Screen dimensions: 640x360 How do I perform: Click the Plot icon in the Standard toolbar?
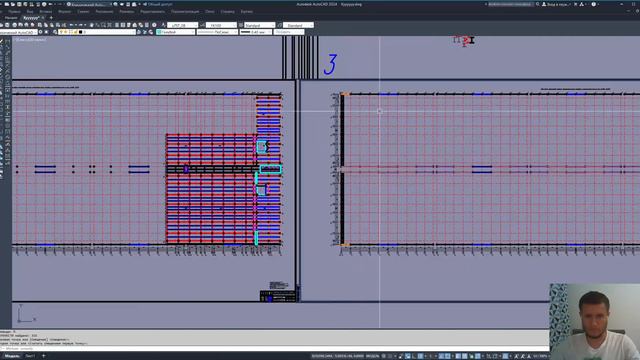tap(15, 25)
